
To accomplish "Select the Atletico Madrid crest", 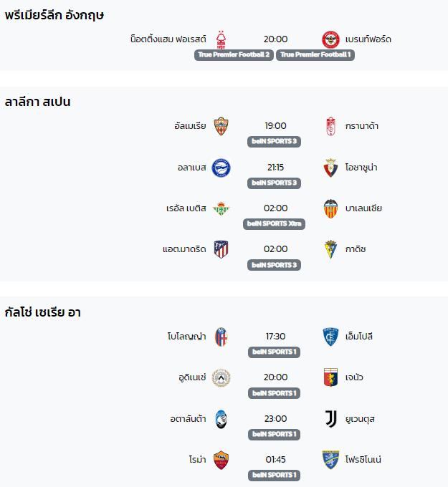I will (x=221, y=249).
